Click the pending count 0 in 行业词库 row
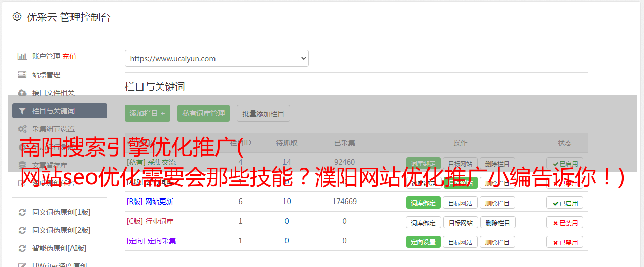The width and height of the screenshot is (644, 267). 287,221
